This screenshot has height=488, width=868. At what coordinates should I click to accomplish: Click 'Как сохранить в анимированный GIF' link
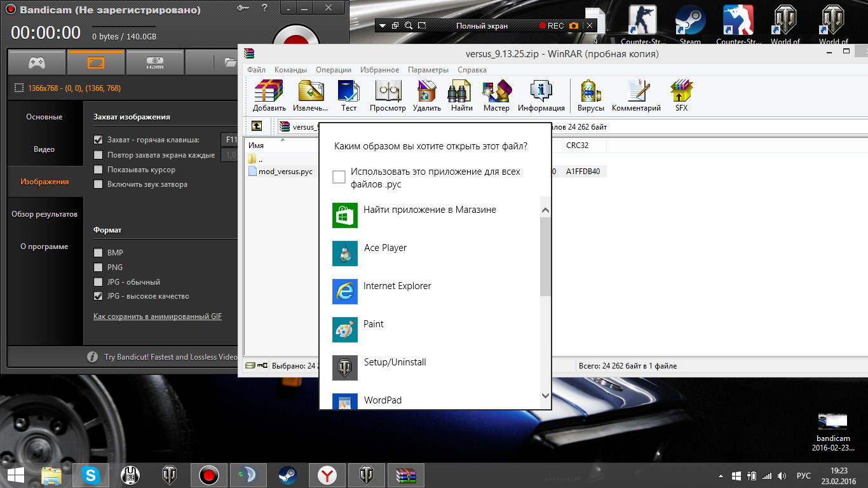(158, 316)
